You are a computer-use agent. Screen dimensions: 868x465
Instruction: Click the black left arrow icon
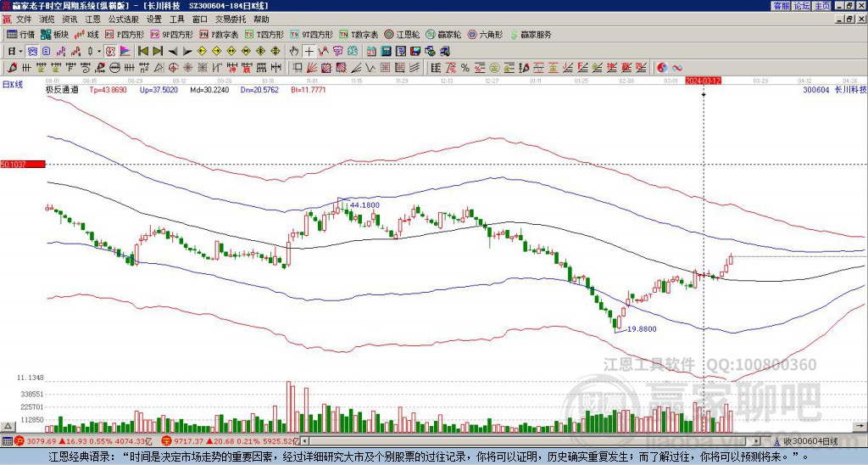pyautogui.click(x=173, y=52)
